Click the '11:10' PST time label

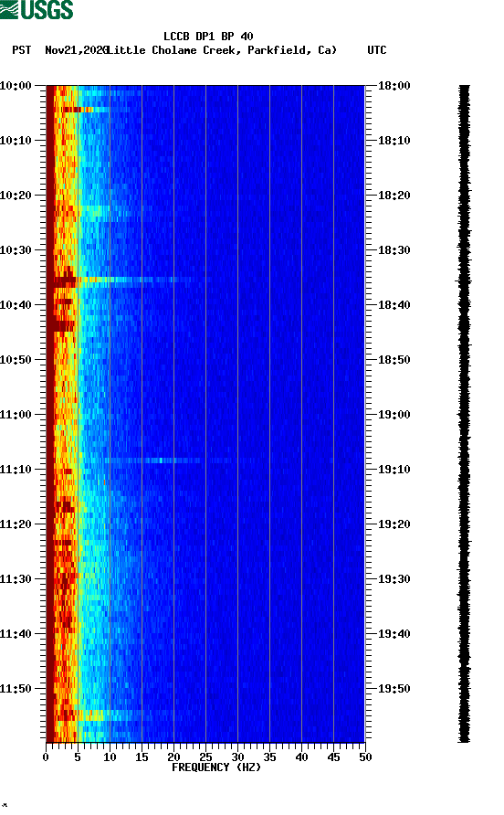pos(16,470)
